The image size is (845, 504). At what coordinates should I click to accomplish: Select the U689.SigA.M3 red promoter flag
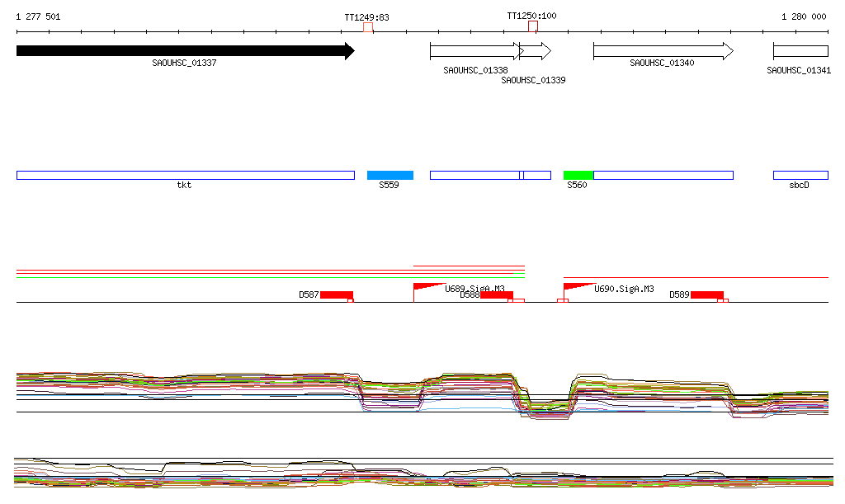427,286
